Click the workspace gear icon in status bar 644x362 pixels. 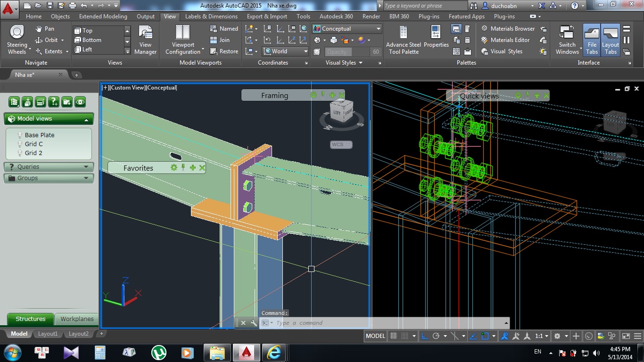pos(557,336)
